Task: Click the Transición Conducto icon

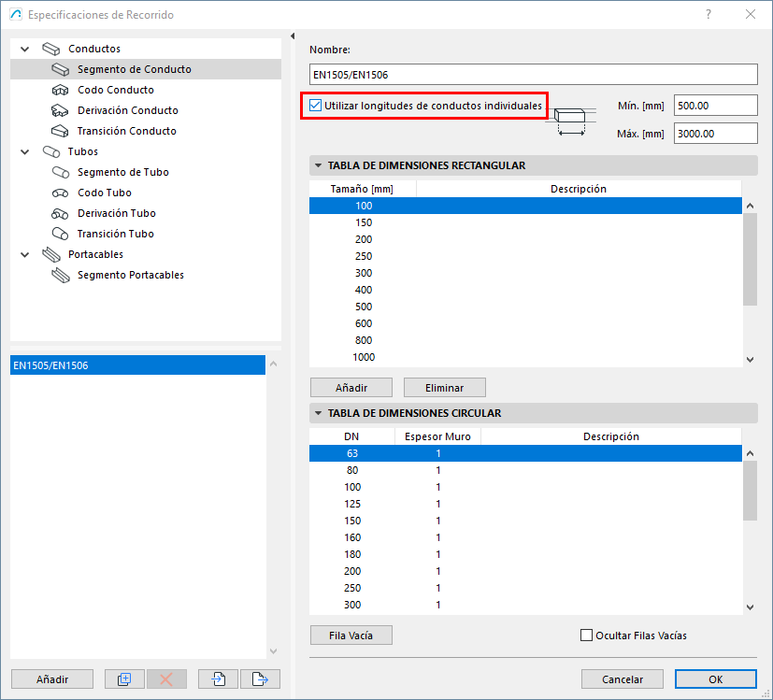Action: pyautogui.click(x=60, y=131)
